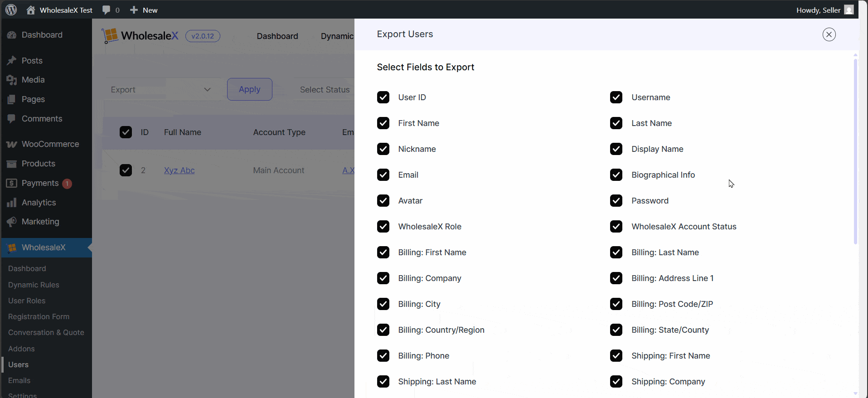Open Conversation & Quote submenu item
This screenshot has width=868, height=398.
click(46, 332)
